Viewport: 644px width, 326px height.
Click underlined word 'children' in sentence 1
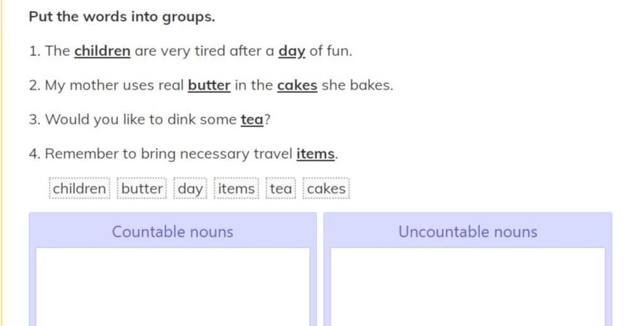pyautogui.click(x=103, y=51)
